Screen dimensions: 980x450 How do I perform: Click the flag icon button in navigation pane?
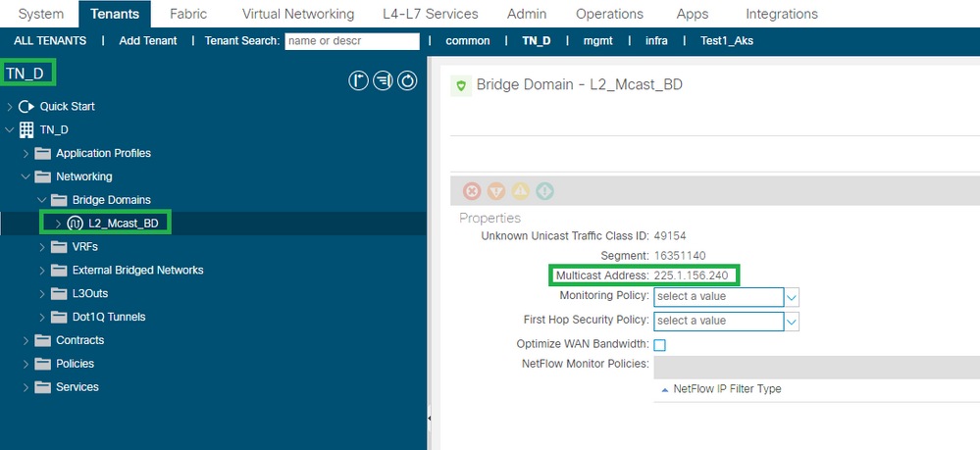point(358,80)
